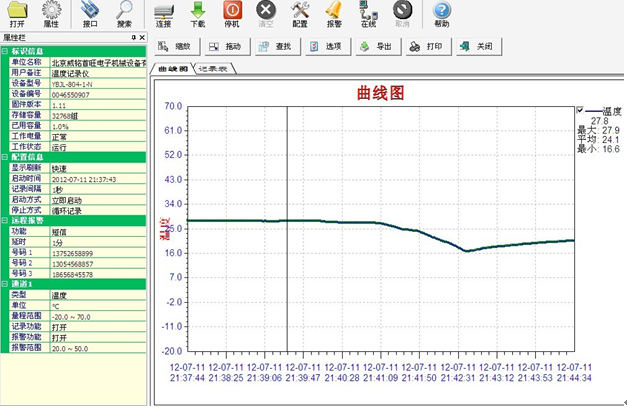Open the 配置 (Configure) tools icon
Image resolution: width=627 pixels, height=408 pixels.
[x=300, y=14]
